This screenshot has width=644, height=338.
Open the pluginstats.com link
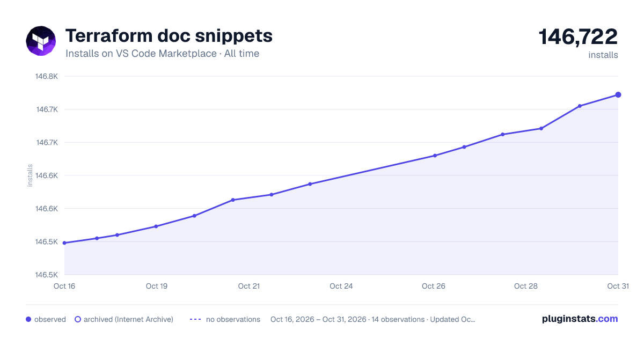pyautogui.click(x=580, y=319)
